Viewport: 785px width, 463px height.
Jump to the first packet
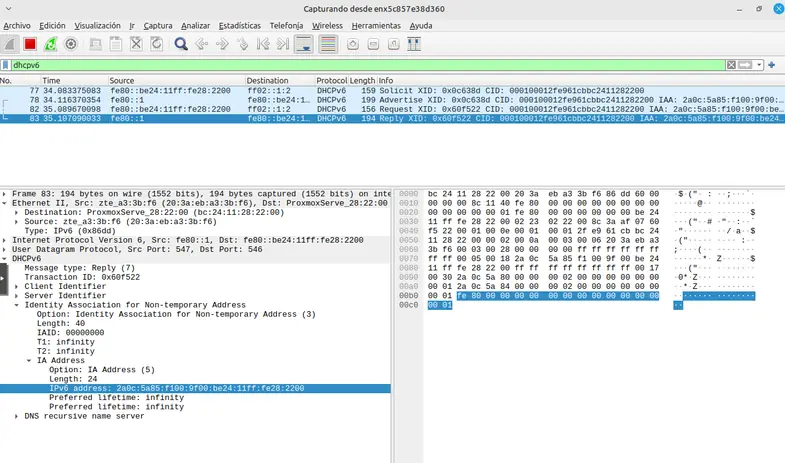pos(263,44)
